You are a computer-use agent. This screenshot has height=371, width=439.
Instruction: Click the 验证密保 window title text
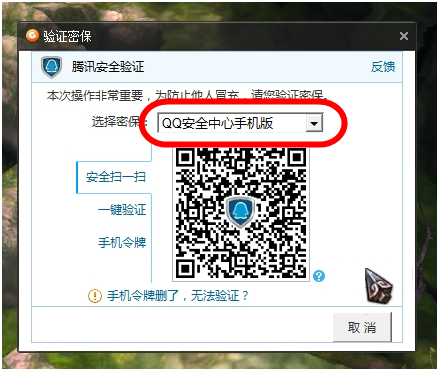67,36
